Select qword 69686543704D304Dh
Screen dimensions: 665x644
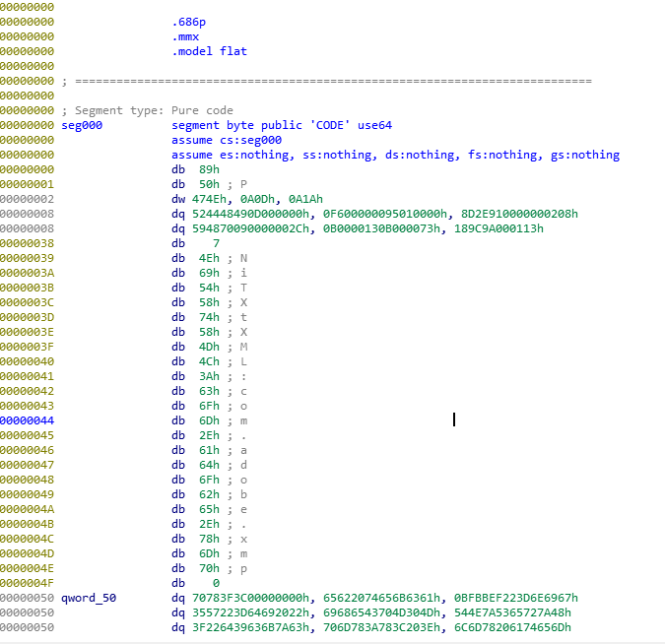(381, 613)
